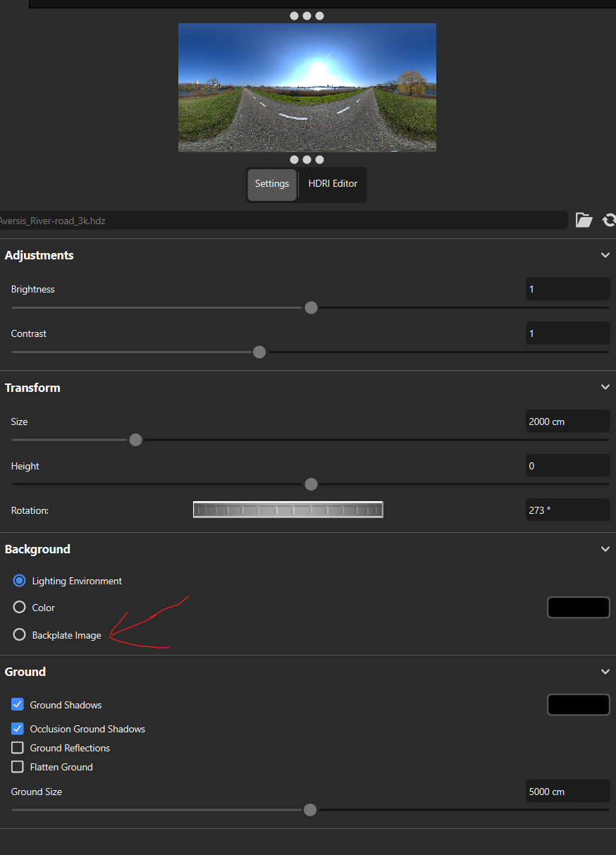This screenshot has width=616, height=855.
Task: Click the Contrast slider handle
Action: pyautogui.click(x=259, y=352)
